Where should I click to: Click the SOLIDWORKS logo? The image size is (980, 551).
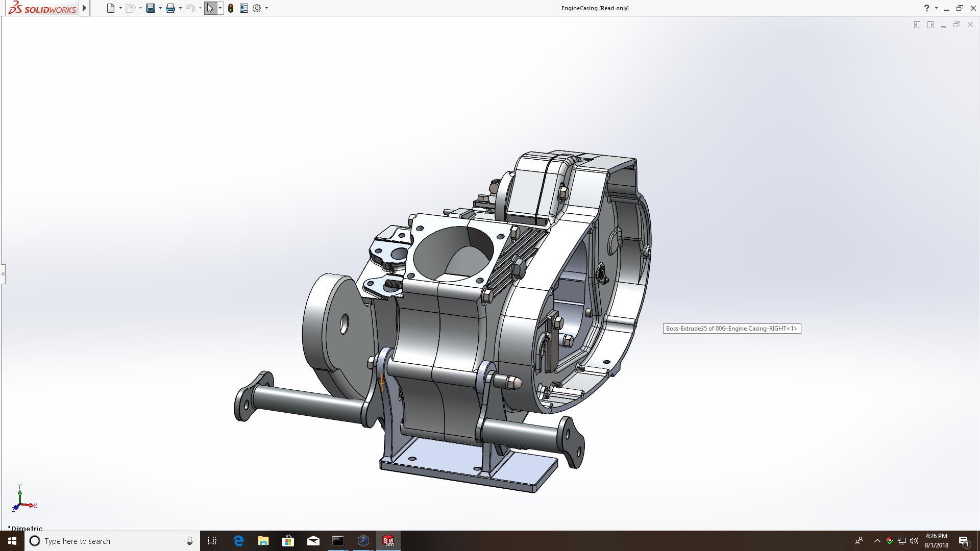click(x=42, y=8)
